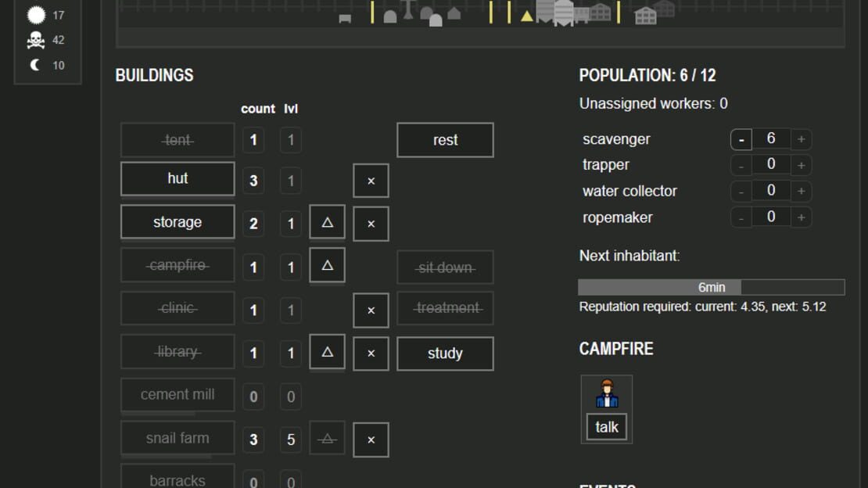This screenshot has height=488, width=868.
Task: Build a hut
Action: click(178, 178)
